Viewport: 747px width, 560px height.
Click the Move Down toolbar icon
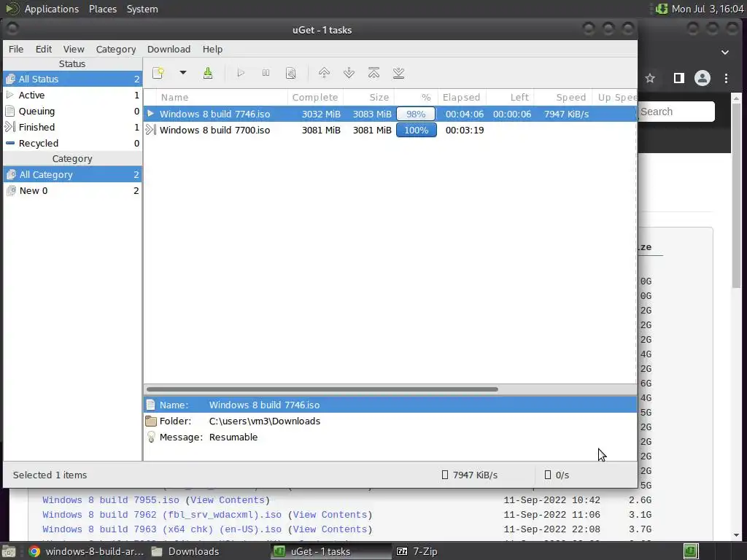(349, 73)
